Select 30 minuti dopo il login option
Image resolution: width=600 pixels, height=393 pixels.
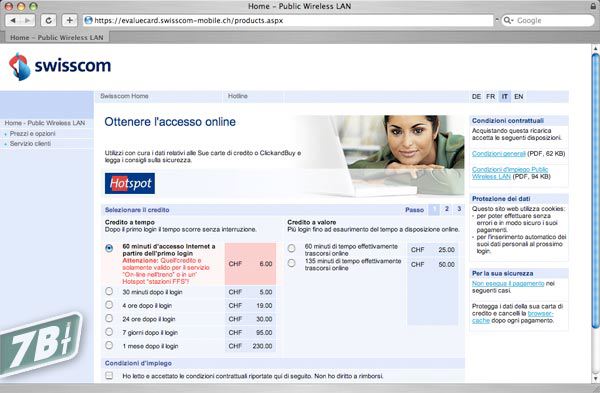click(109, 292)
